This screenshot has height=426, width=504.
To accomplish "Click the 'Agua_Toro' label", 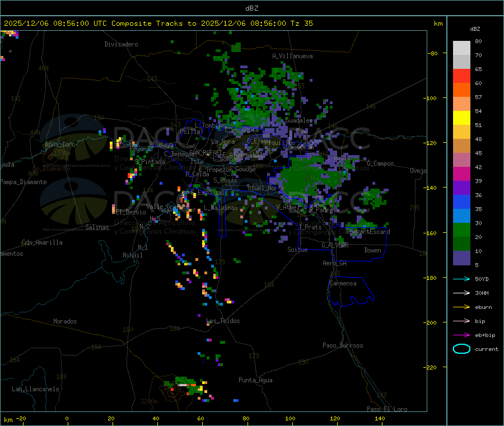I will tap(60, 144).
